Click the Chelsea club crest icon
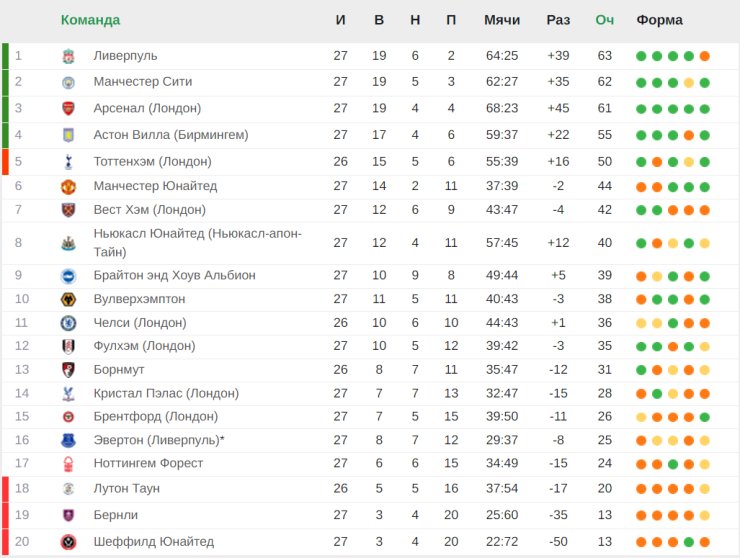The width and height of the screenshot is (740, 558). click(x=68, y=323)
